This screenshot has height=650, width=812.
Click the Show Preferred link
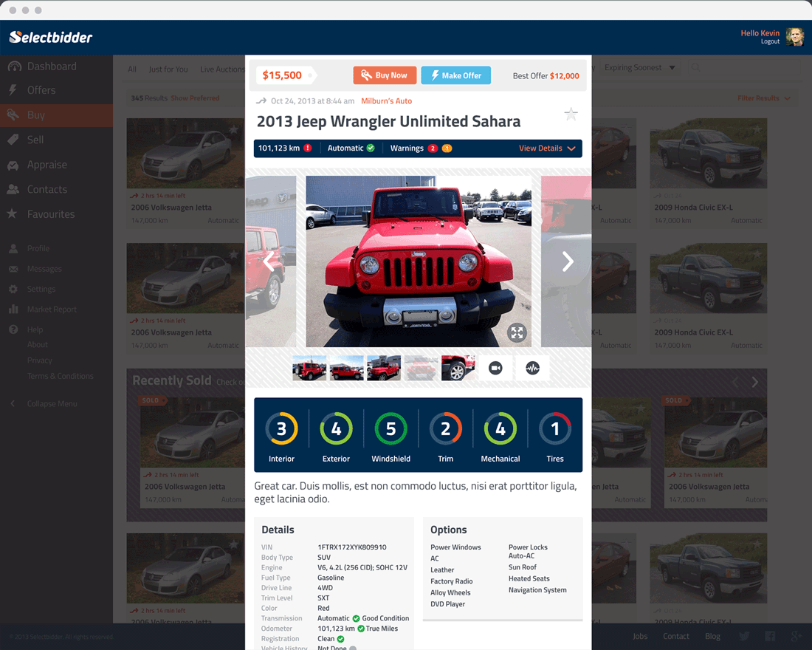pos(195,98)
